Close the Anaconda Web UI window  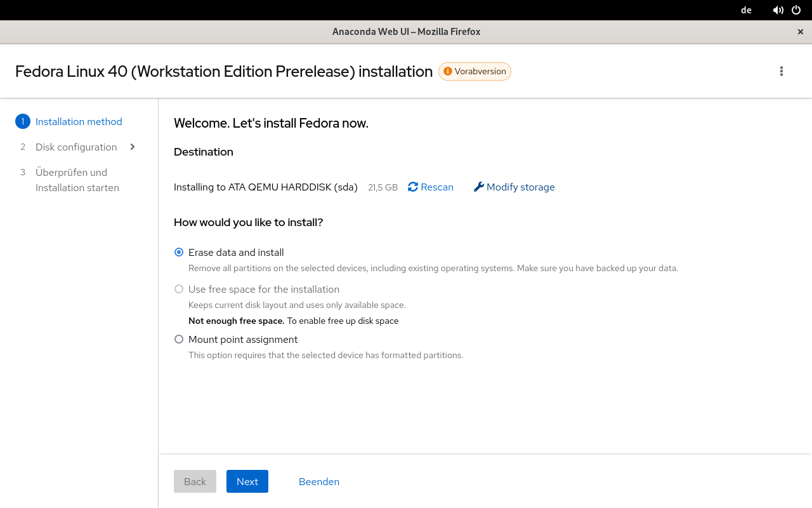click(x=801, y=32)
